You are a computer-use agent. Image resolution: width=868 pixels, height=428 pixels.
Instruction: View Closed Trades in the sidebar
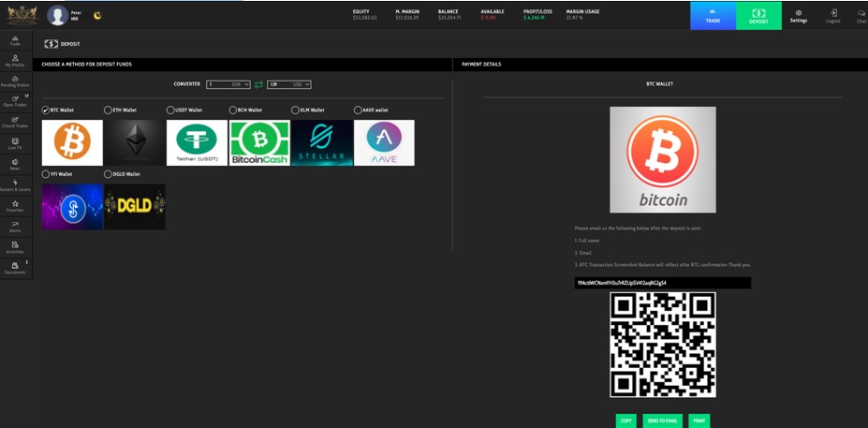[x=16, y=123]
